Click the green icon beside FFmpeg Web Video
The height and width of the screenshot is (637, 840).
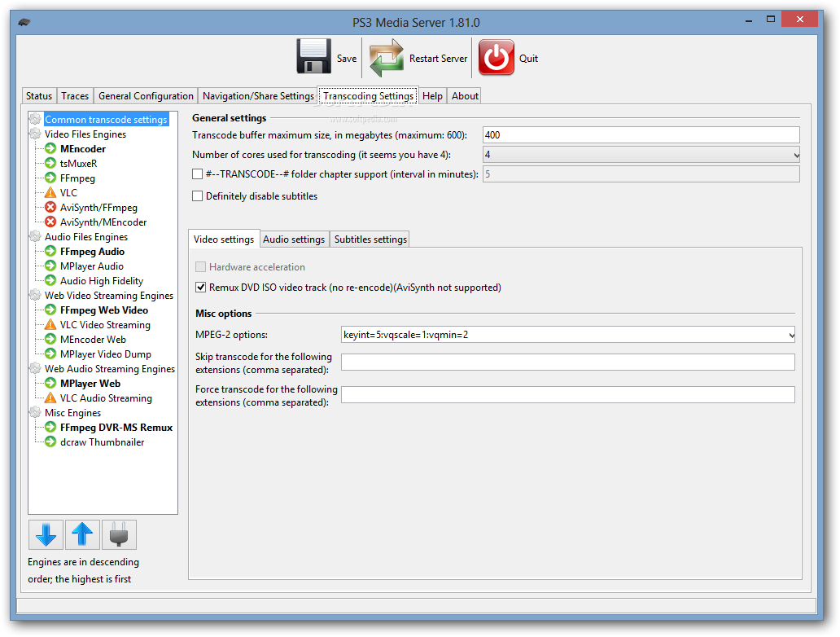[50, 310]
